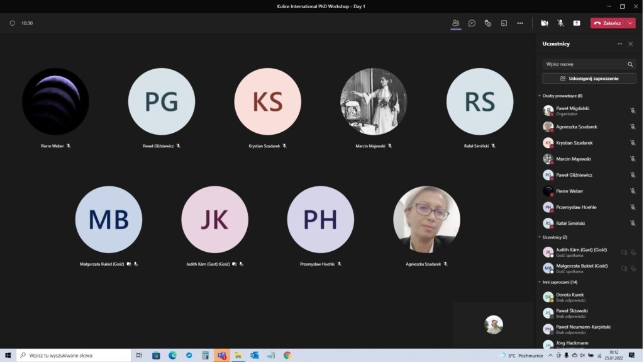Toggle the participants panel icon
This screenshot has width=644, height=362.
tap(455, 23)
